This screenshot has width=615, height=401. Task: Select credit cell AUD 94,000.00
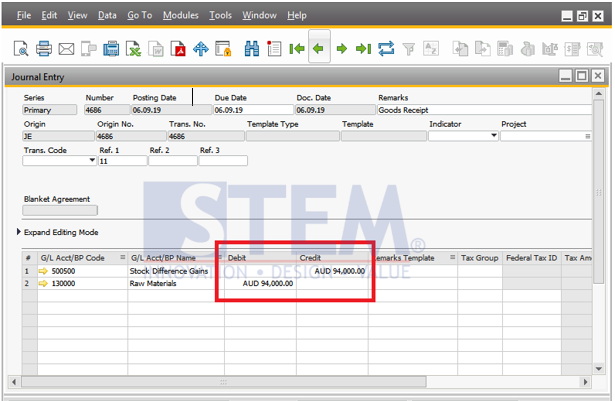pos(332,271)
